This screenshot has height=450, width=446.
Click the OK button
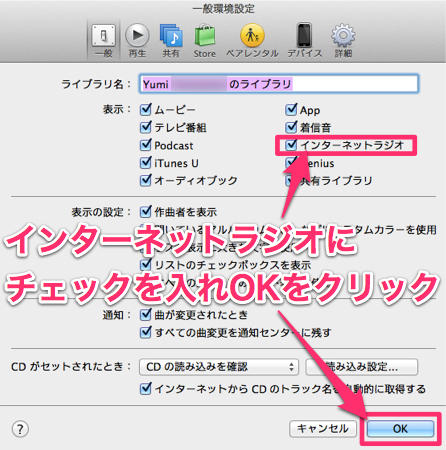tap(400, 429)
